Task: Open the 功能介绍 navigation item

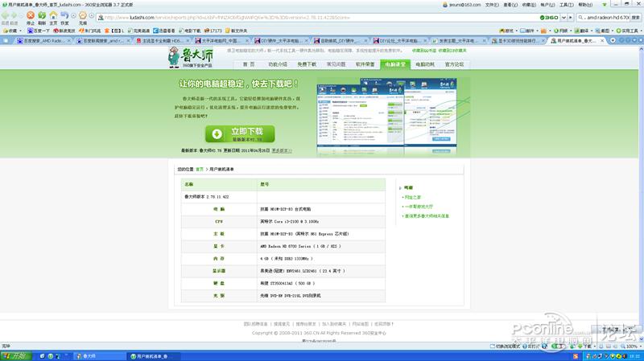Action: tap(278, 64)
